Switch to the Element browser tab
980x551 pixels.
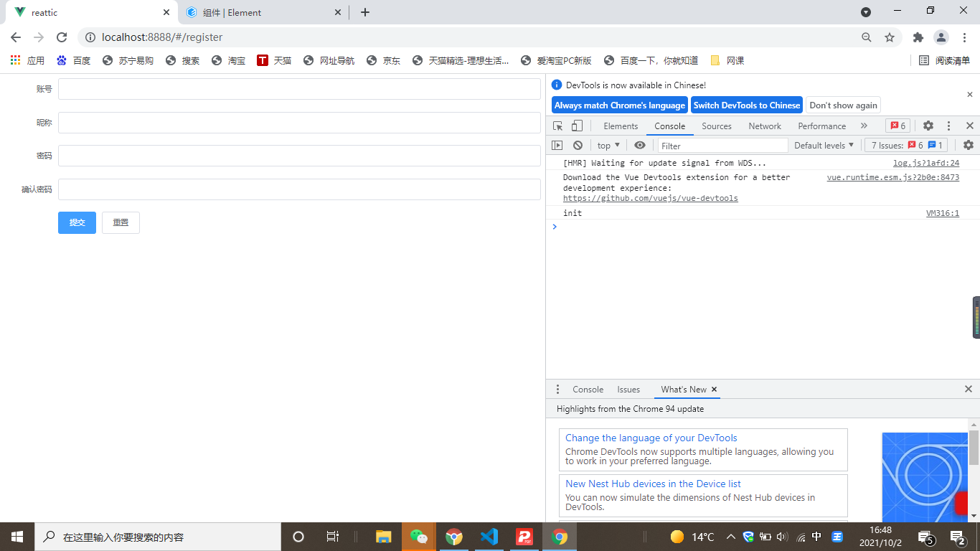click(x=263, y=12)
